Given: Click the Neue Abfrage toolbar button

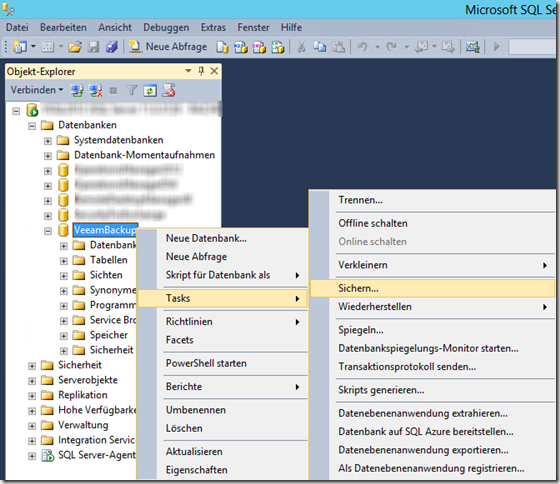Looking at the screenshot, I should pos(168,47).
